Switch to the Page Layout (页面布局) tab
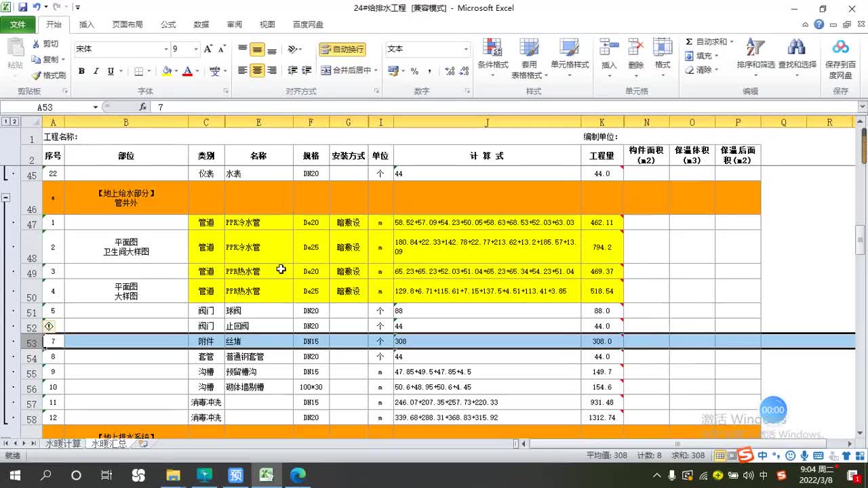 coord(127,24)
